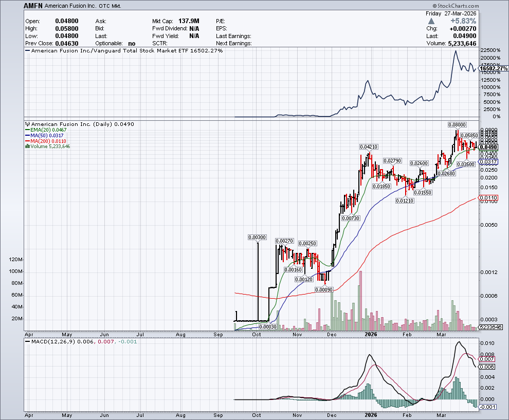Click the 0.00250 price label
The height and width of the screenshot is (420, 509).
click(x=307, y=244)
